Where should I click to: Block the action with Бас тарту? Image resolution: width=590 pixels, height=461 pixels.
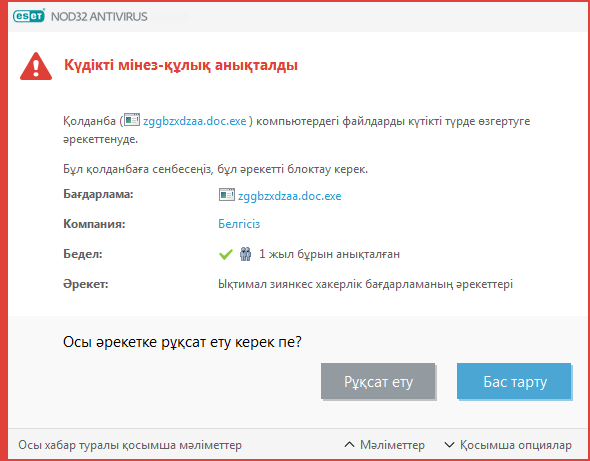(514, 381)
